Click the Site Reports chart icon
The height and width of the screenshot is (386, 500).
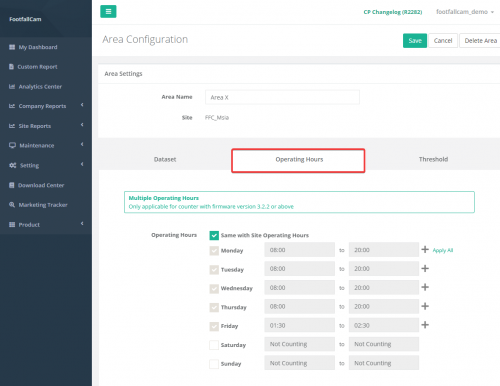[x=12, y=126]
